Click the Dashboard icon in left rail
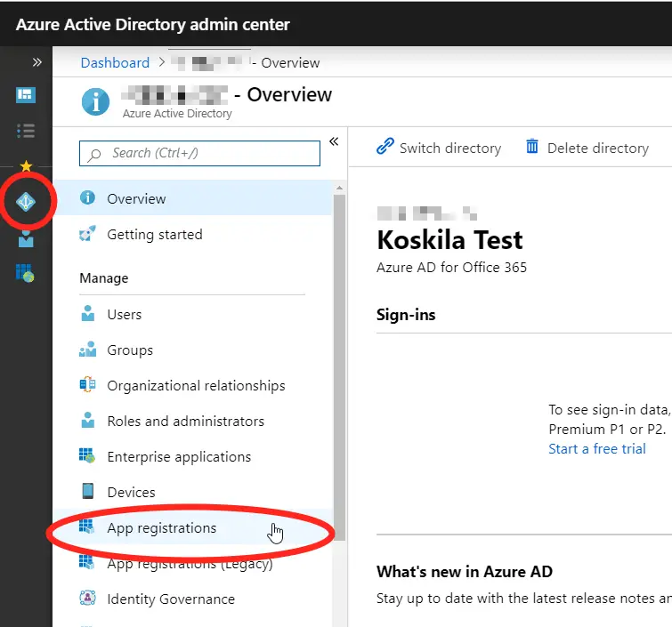This screenshot has height=627, width=672. pos(26,95)
